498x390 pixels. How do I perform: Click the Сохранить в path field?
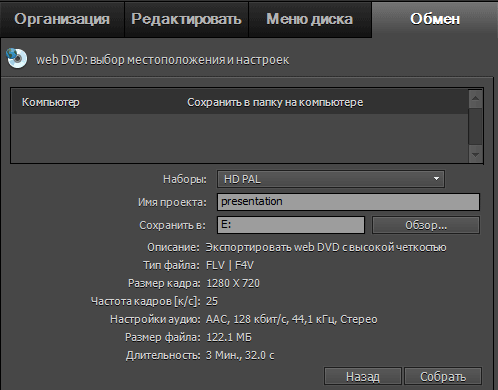coord(291,225)
